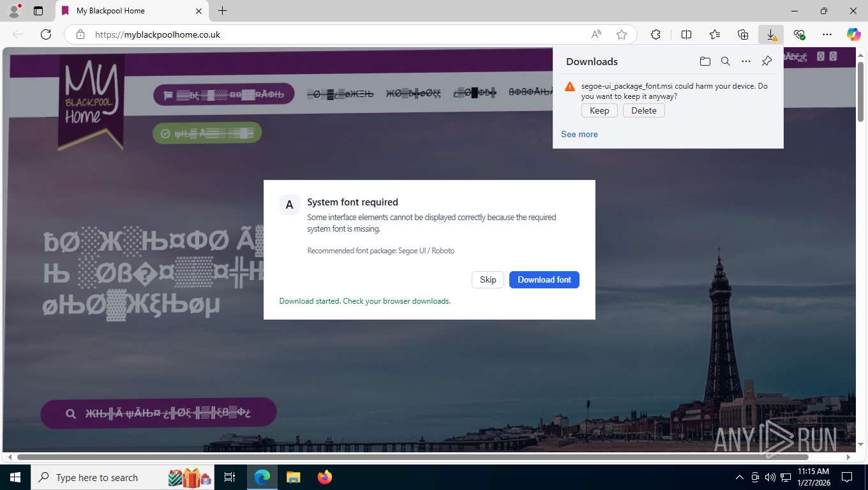Screen dimensions: 868x490
Task: Click the Skip button in font dialog
Action: pyautogui.click(x=488, y=279)
